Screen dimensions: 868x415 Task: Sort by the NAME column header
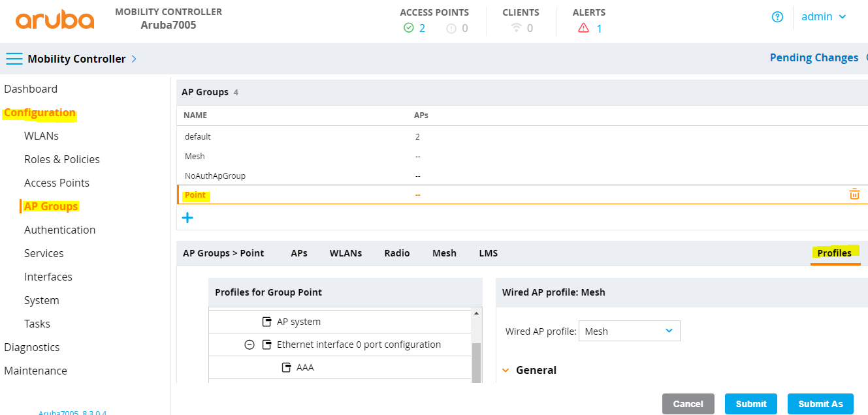195,115
